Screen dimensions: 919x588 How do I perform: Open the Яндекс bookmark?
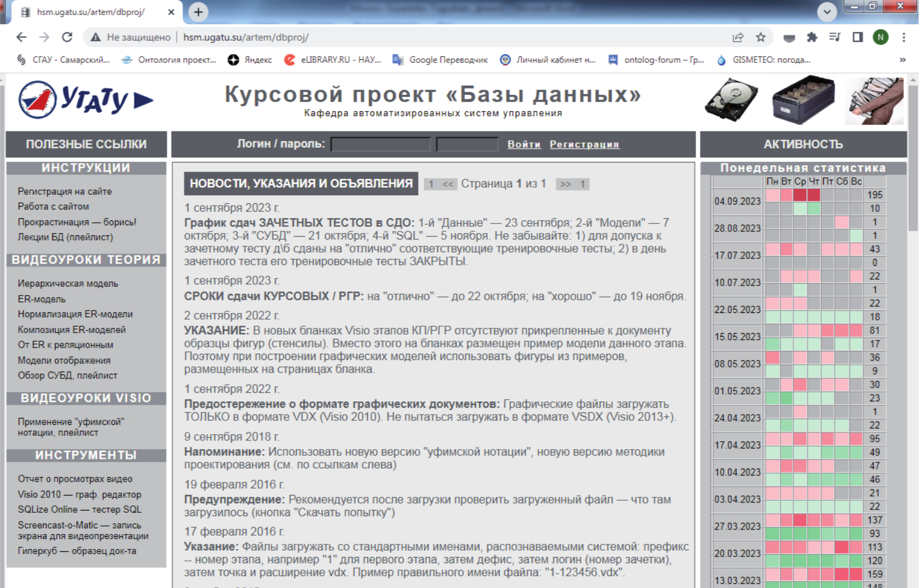coord(250,60)
